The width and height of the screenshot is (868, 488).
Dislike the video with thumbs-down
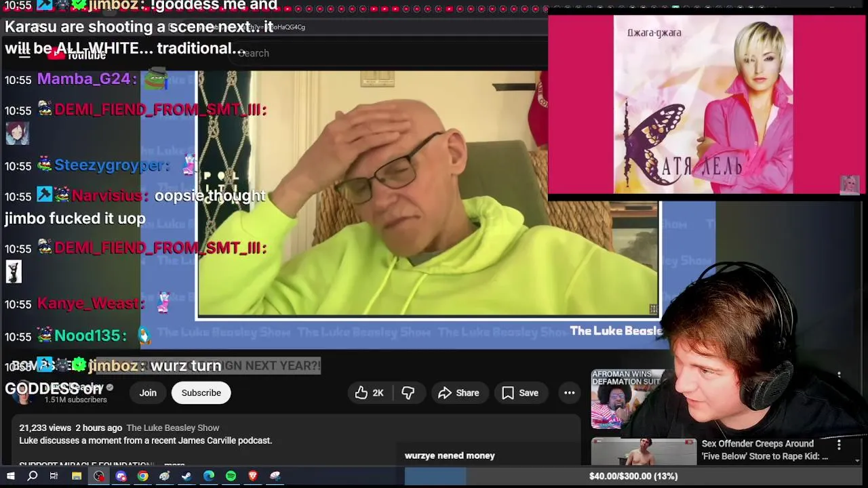[408, 393]
